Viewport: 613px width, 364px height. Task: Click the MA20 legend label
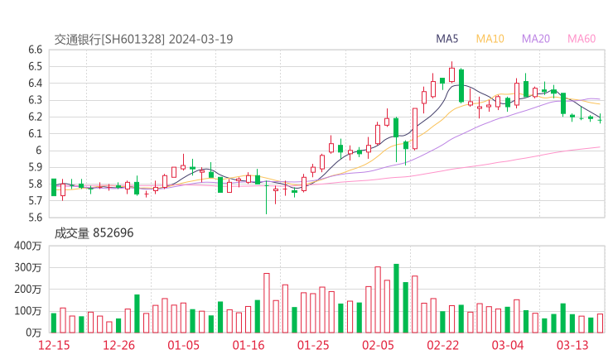(536, 39)
